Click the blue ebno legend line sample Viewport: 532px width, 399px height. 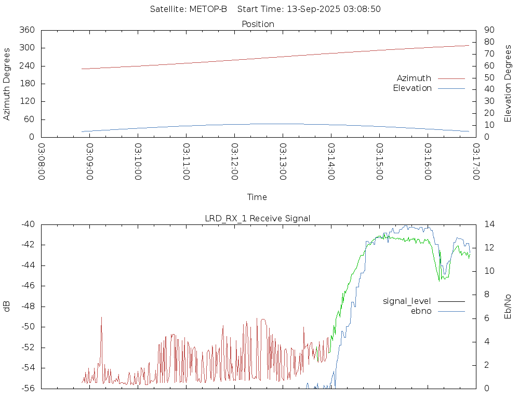[451, 311]
